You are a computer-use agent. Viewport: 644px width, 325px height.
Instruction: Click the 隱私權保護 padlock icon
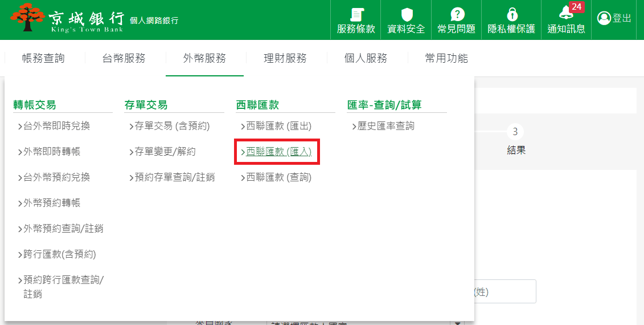click(511, 14)
